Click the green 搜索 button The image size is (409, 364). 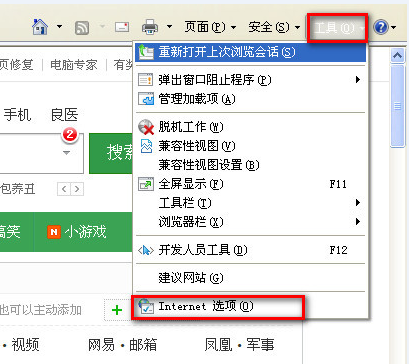111,153
